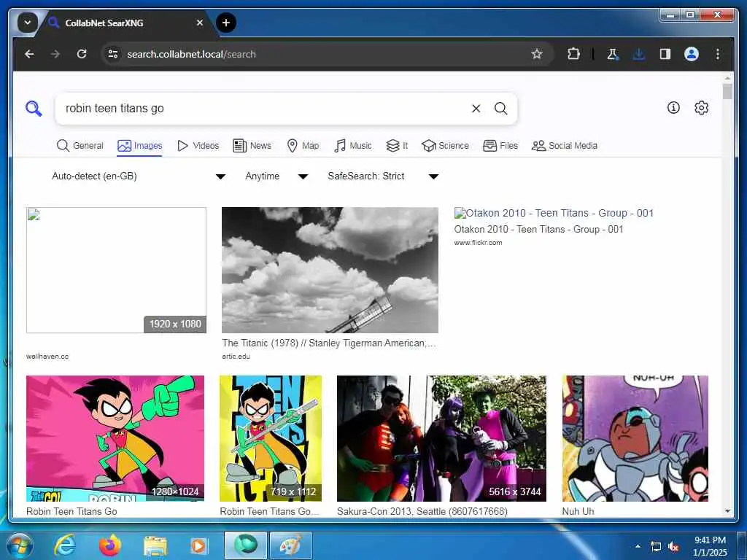The image size is (747, 560).
Task: Switch to the IT category
Action: click(x=397, y=146)
